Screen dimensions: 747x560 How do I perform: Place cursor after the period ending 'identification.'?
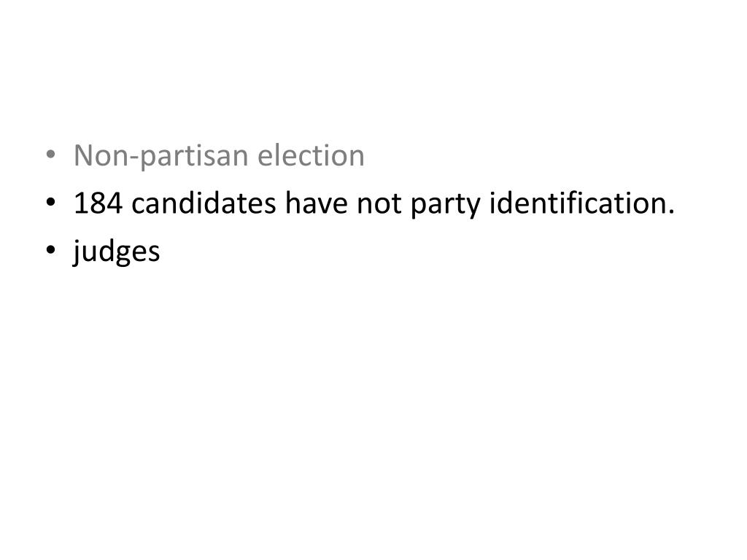click(676, 203)
